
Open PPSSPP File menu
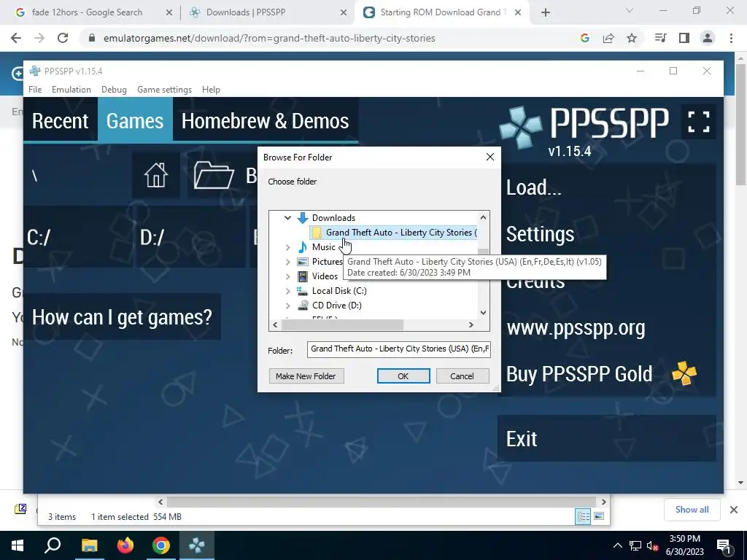click(35, 90)
